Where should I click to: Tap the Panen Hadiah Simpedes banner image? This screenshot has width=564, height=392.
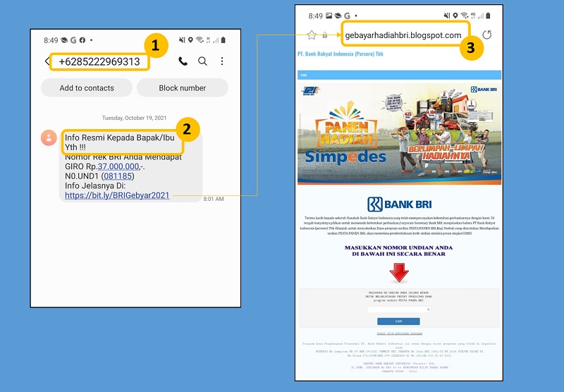pyautogui.click(x=399, y=134)
